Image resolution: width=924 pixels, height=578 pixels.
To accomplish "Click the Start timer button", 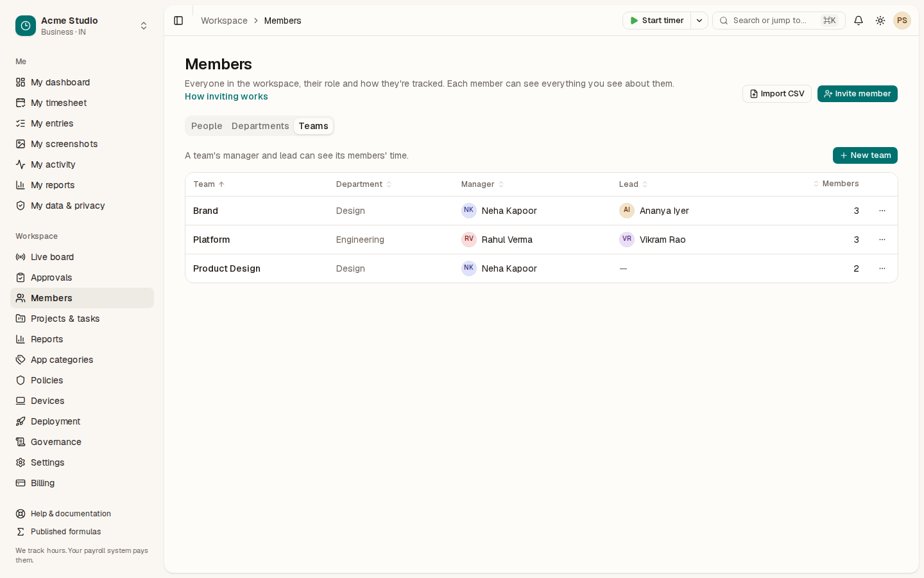I will click(x=657, y=21).
